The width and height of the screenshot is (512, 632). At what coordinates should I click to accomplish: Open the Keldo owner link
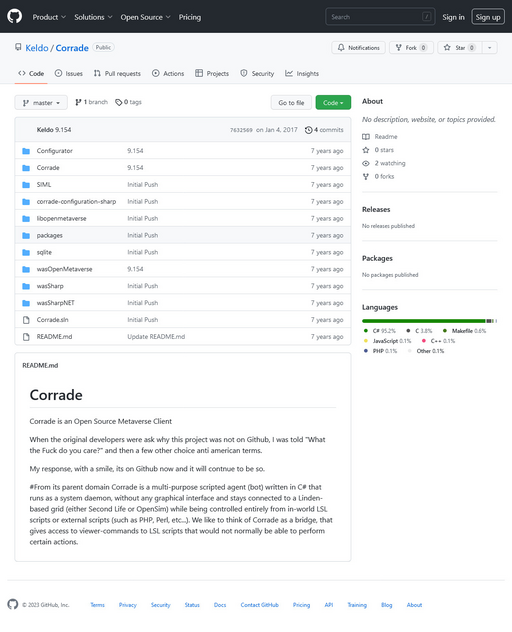pyautogui.click(x=37, y=48)
